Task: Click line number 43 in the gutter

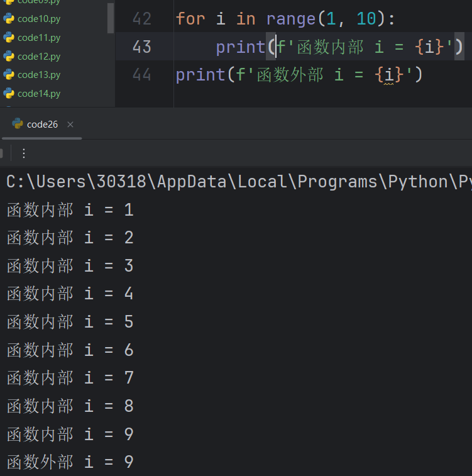Action: (141, 47)
